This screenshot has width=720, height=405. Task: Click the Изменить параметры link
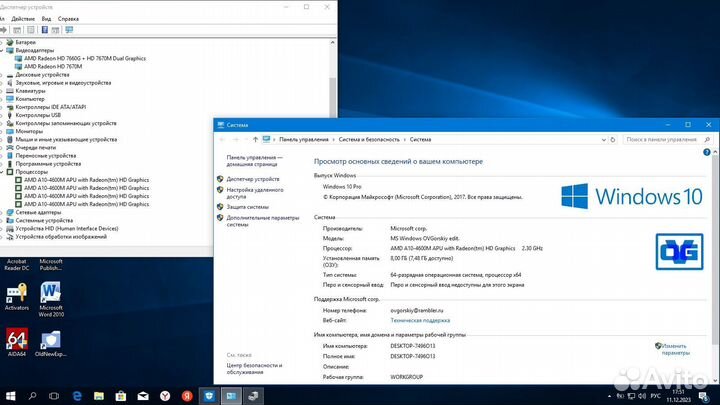(x=675, y=349)
